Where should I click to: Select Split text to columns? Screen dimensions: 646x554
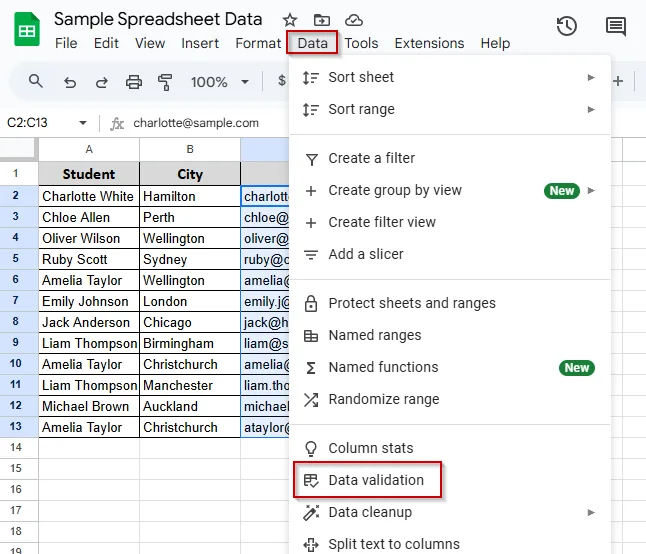(x=450, y=545)
